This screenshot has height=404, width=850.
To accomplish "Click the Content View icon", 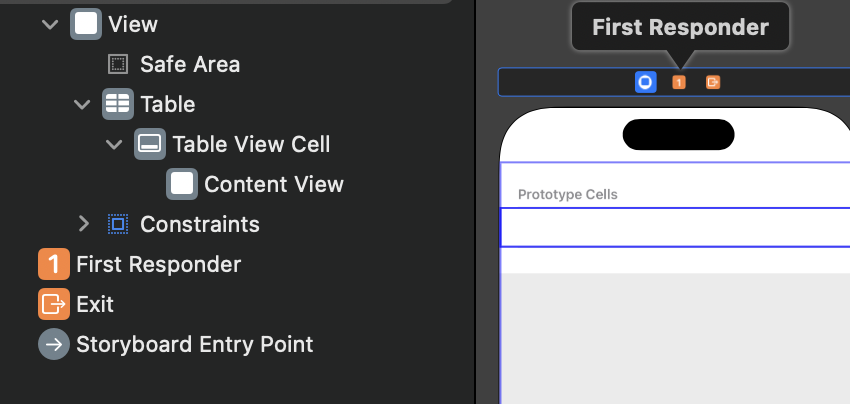I will [182, 184].
